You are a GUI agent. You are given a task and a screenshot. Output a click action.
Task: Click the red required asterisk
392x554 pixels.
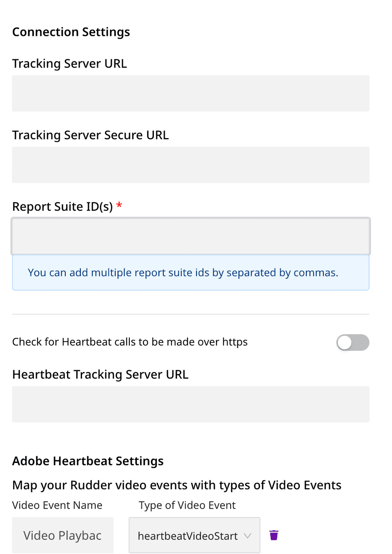click(119, 205)
